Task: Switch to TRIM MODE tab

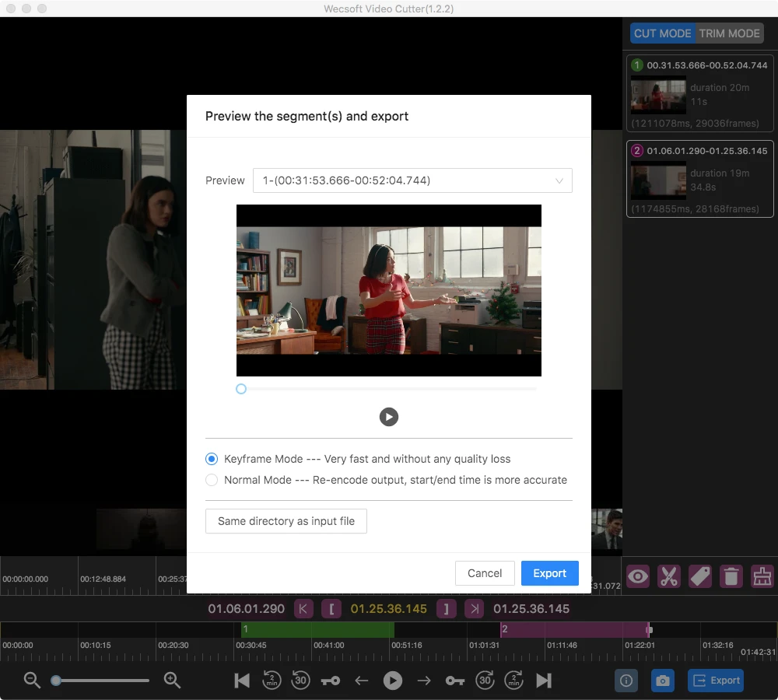Action: coord(730,33)
